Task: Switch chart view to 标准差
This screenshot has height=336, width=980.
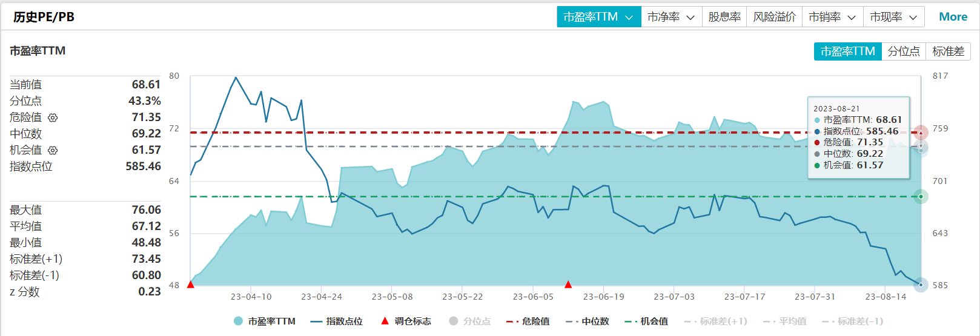Action: click(948, 51)
